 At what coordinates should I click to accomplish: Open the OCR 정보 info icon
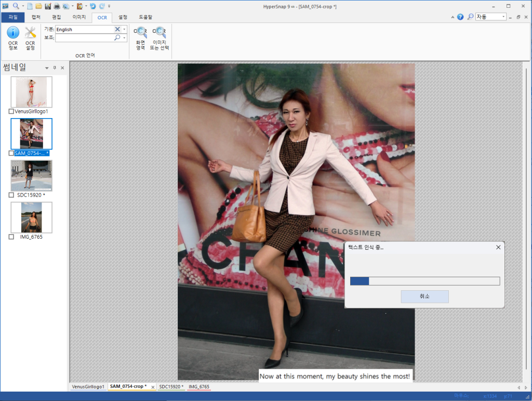[13, 38]
